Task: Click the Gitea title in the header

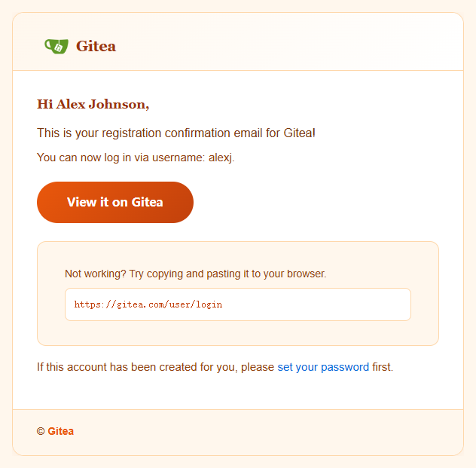Action: coord(96,46)
